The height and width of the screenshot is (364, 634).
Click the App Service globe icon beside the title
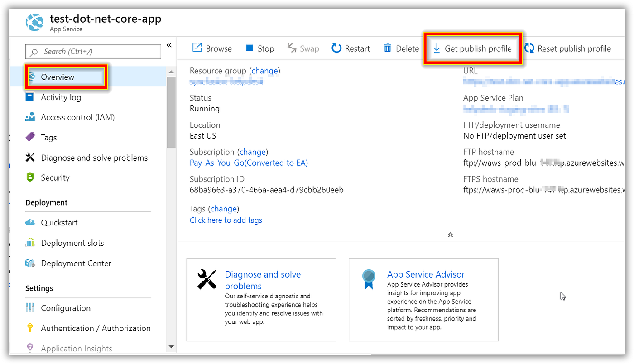tap(35, 22)
